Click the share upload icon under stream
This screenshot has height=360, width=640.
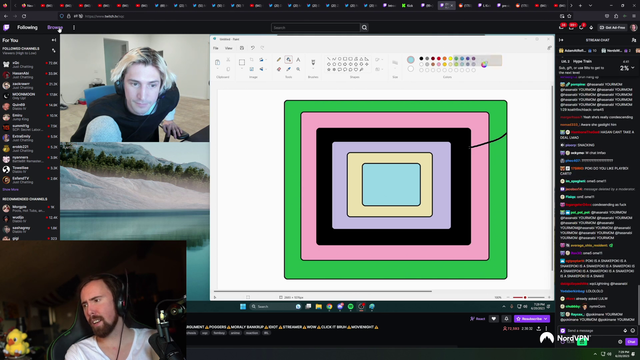coord(539,329)
